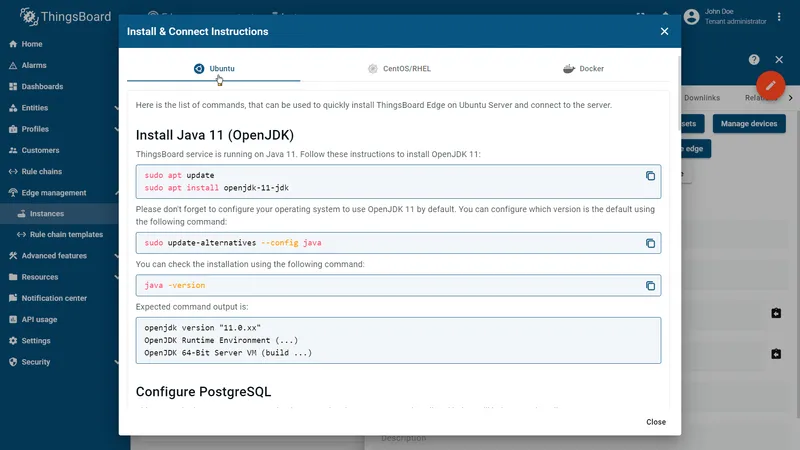Open the three-dot user menu

[779, 17]
